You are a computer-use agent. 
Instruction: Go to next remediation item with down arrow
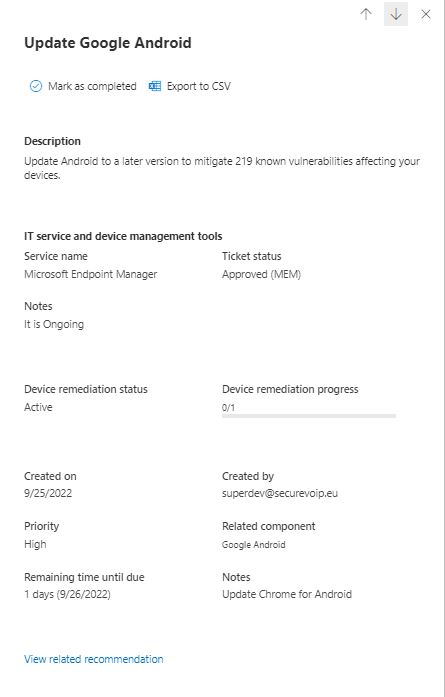point(396,14)
